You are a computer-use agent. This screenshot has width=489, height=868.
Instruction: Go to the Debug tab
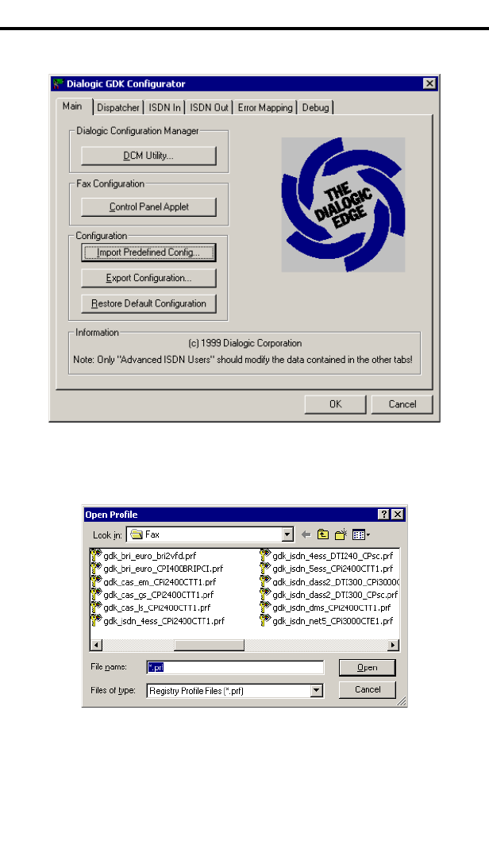point(315,107)
